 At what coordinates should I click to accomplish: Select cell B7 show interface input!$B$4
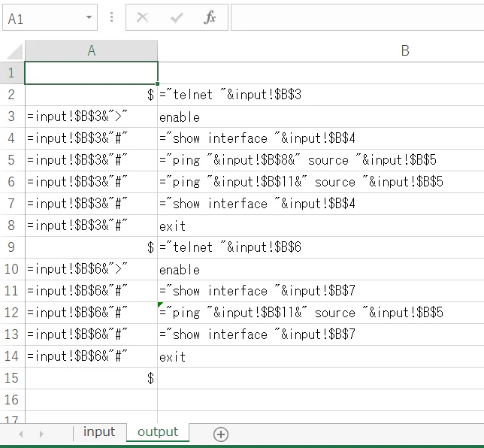click(321, 204)
